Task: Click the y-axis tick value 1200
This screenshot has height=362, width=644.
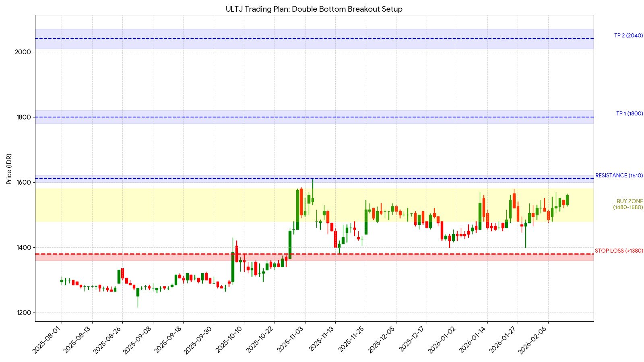Action: point(23,313)
